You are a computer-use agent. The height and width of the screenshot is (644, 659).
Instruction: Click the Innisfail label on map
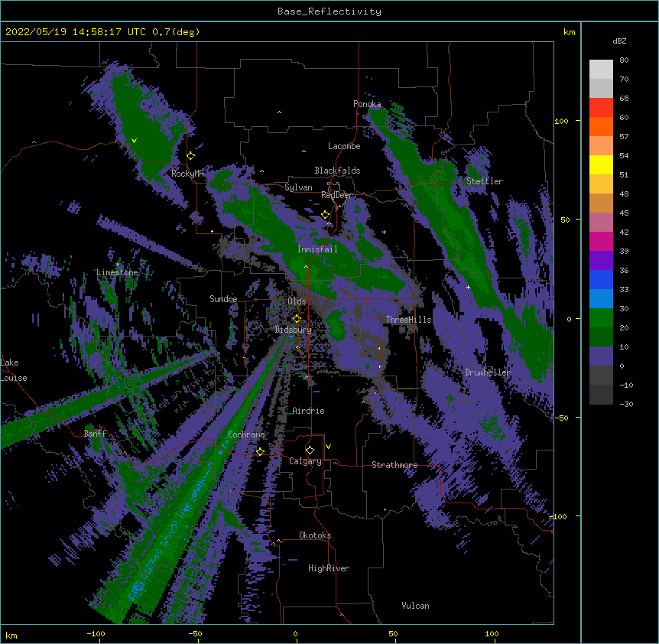[x=317, y=249]
